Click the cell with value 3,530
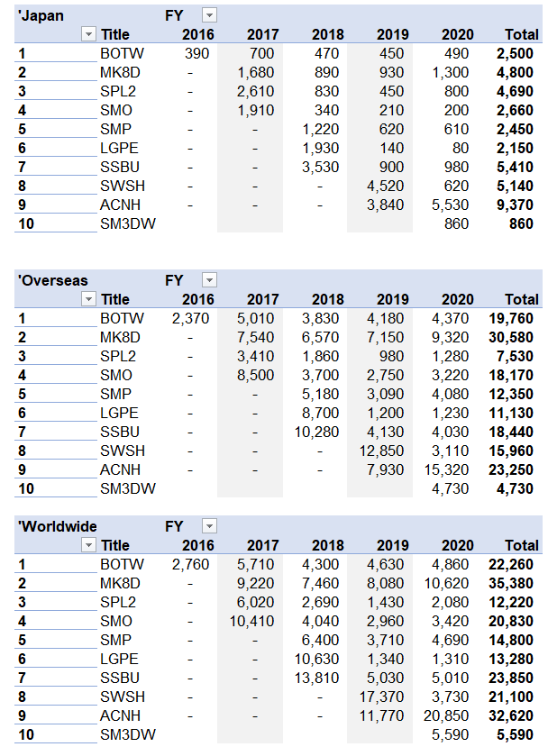 point(320,167)
